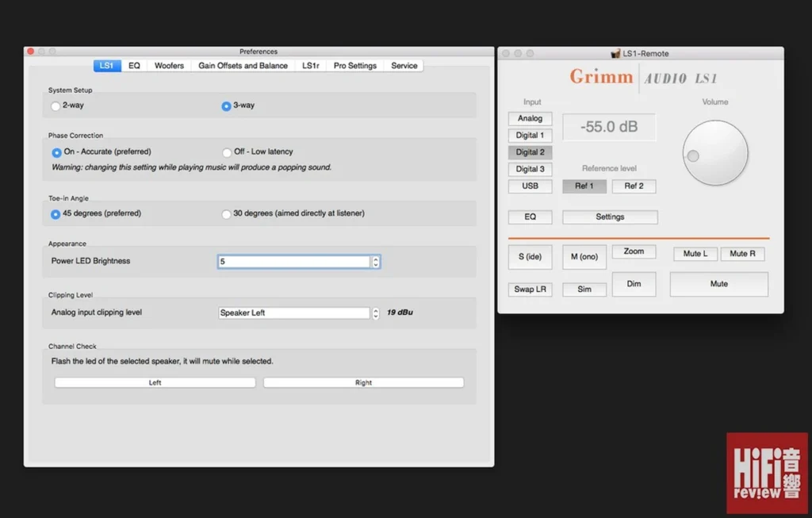812x518 pixels.
Task: Open the Analog input clipping level dropdown
Action: (x=293, y=313)
